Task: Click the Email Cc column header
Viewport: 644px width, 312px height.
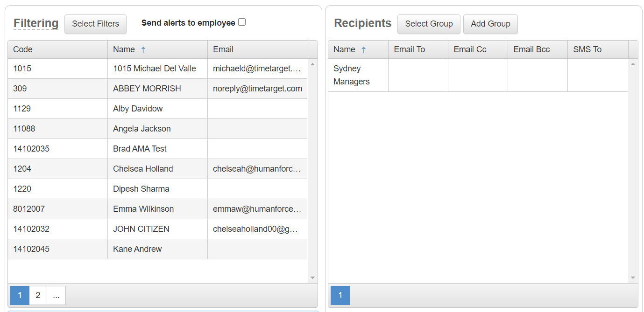Action: tap(478, 49)
